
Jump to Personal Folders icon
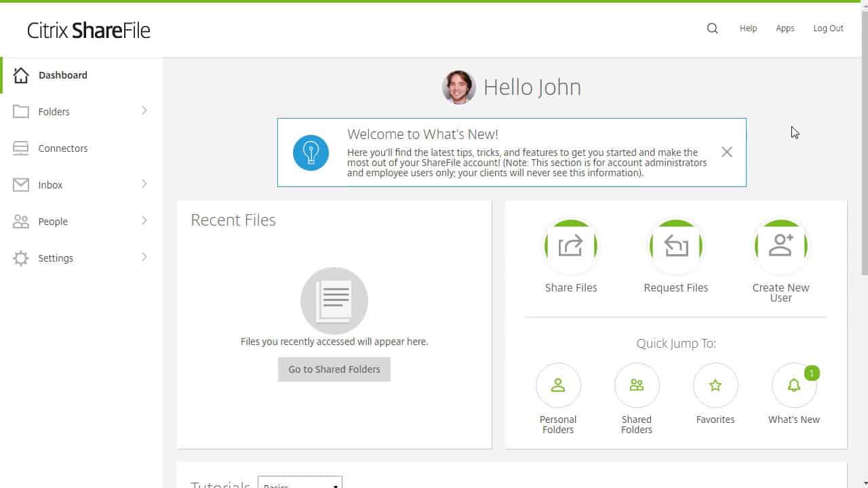[x=558, y=385]
